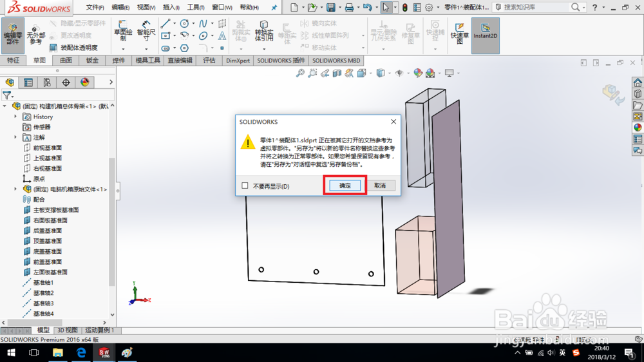Open the DimXpertManager crosshair tab
644x362 pixels.
tap(66, 82)
